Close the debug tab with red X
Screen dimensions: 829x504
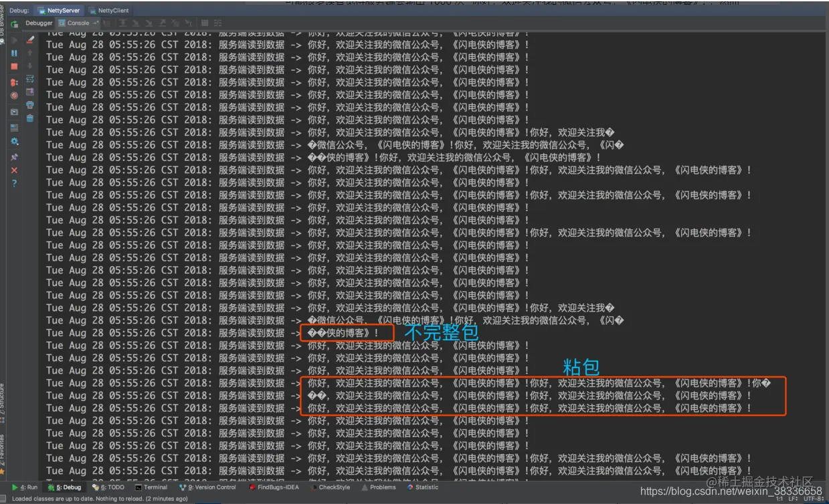pos(14,170)
